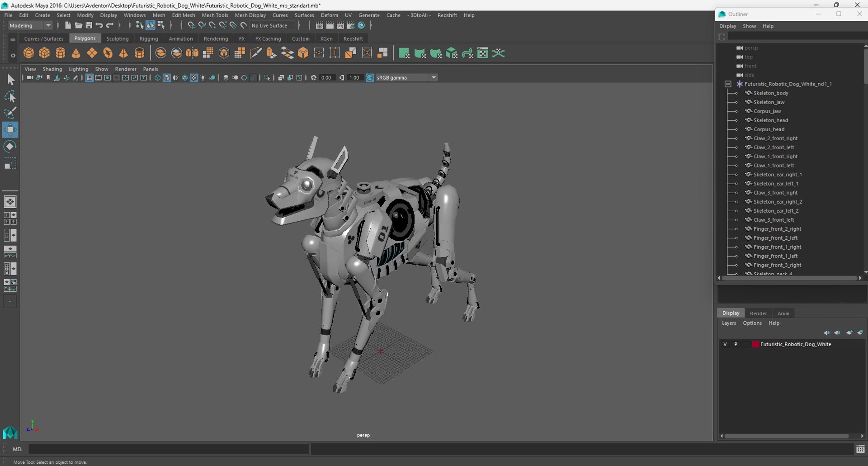Open the Render Settings icon

tap(351, 25)
